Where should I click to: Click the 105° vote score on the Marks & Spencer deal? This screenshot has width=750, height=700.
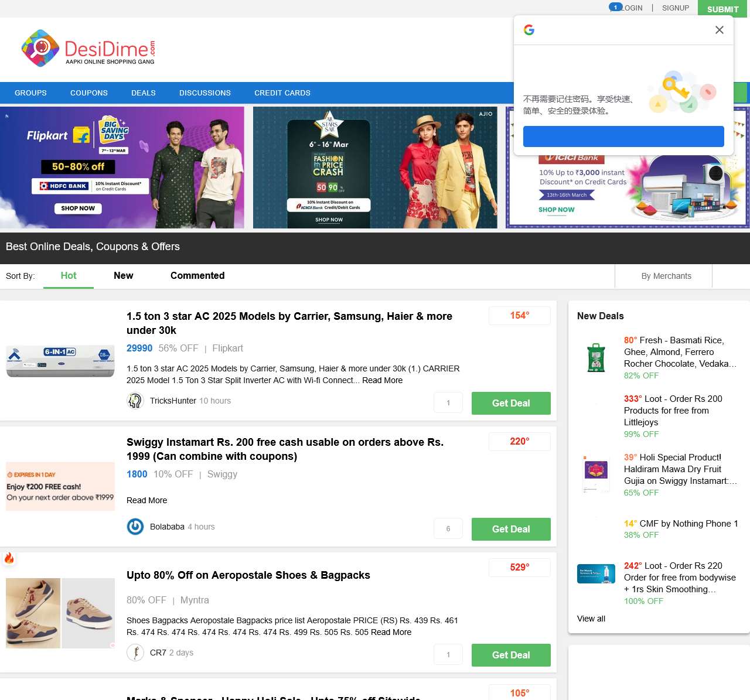(x=520, y=693)
